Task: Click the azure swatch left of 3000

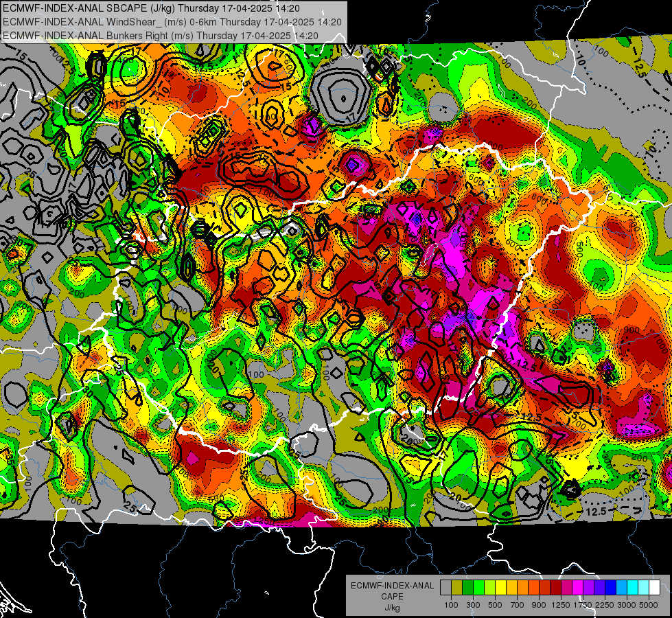Action: pyautogui.click(x=621, y=588)
